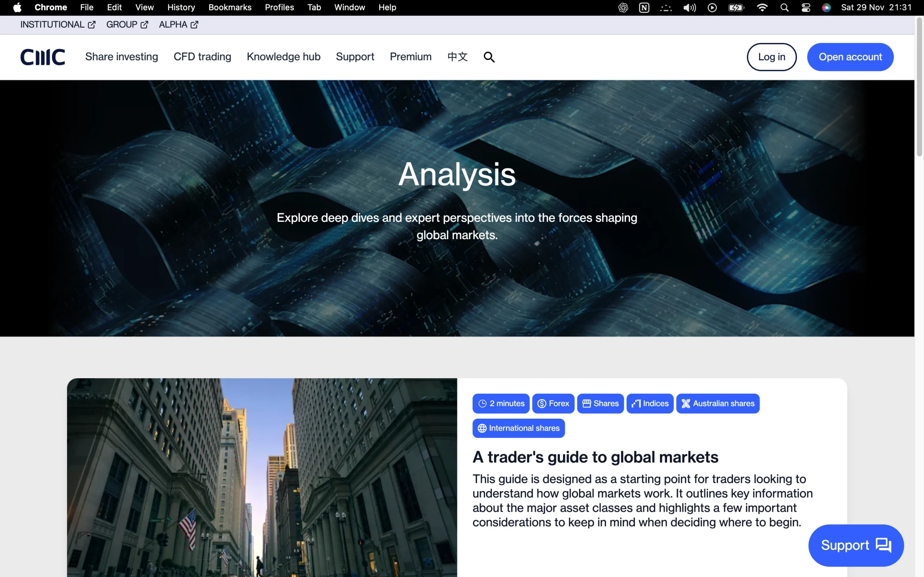Viewport: 924px width, 577px height.
Task: Open the Support chat bubble
Action: (x=856, y=545)
